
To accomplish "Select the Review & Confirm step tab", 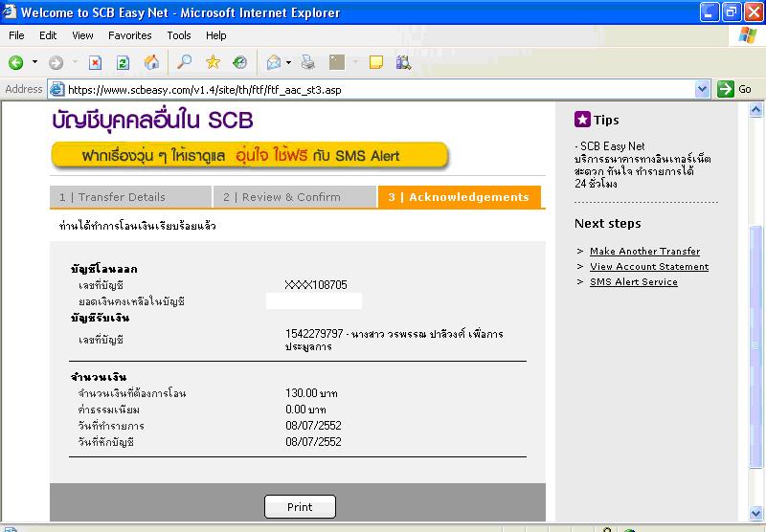I will 295,197.
